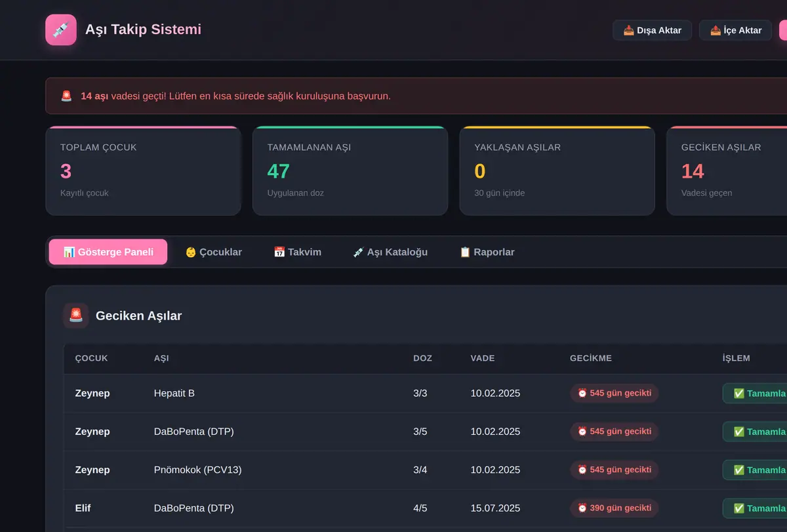The width and height of the screenshot is (787, 532).
Task: Click the 3/3 dose cell
Action: [x=420, y=394]
